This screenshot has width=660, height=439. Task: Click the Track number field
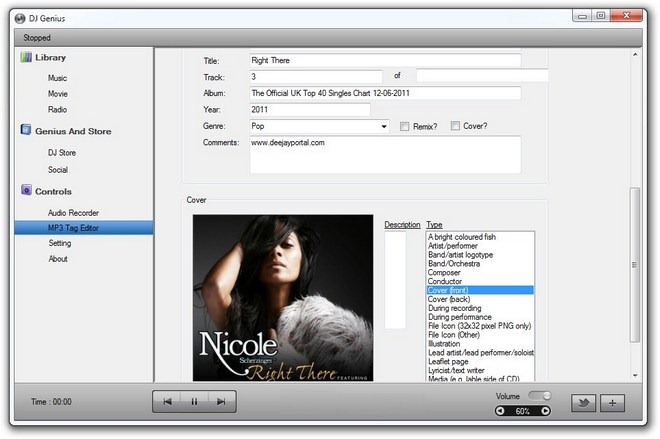(316, 77)
